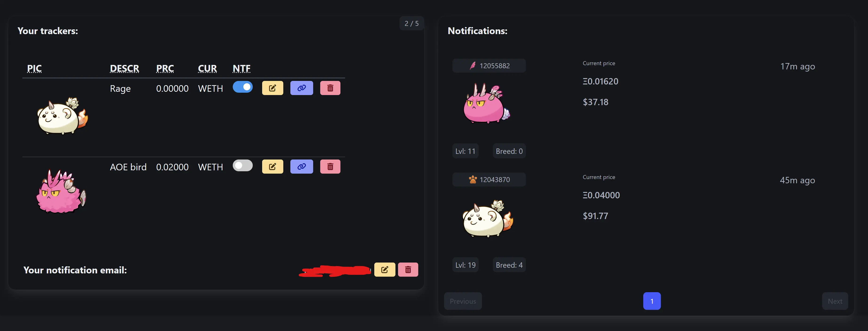Image resolution: width=868 pixels, height=331 pixels.
Task: Click the edit icon for notification email
Action: (x=384, y=270)
